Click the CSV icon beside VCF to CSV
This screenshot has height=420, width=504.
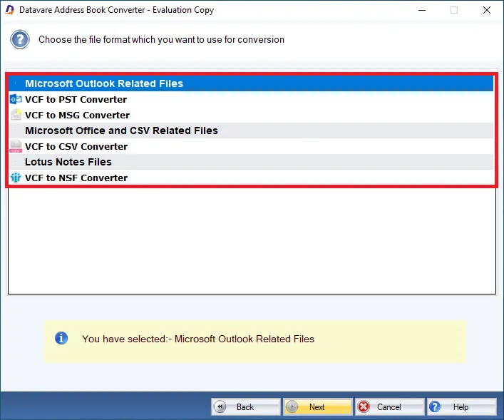click(16, 146)
